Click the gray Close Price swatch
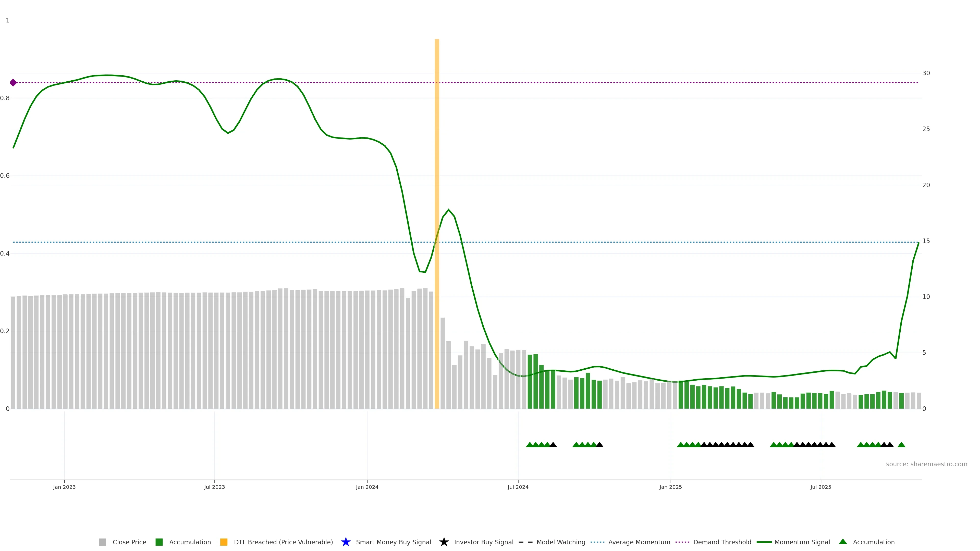This screenshot has height=551, width=980. coord(103,542)
